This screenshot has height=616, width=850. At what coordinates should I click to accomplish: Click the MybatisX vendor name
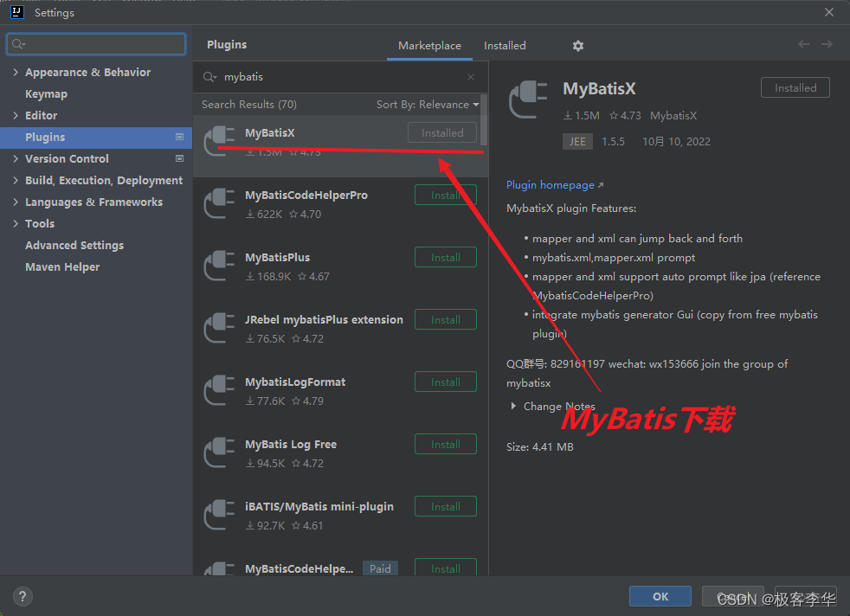[673, 115]
